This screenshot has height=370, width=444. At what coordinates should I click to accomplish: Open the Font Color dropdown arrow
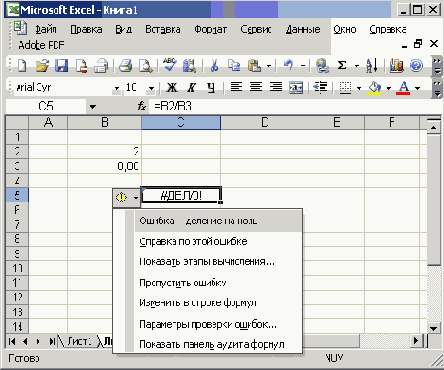417,88
